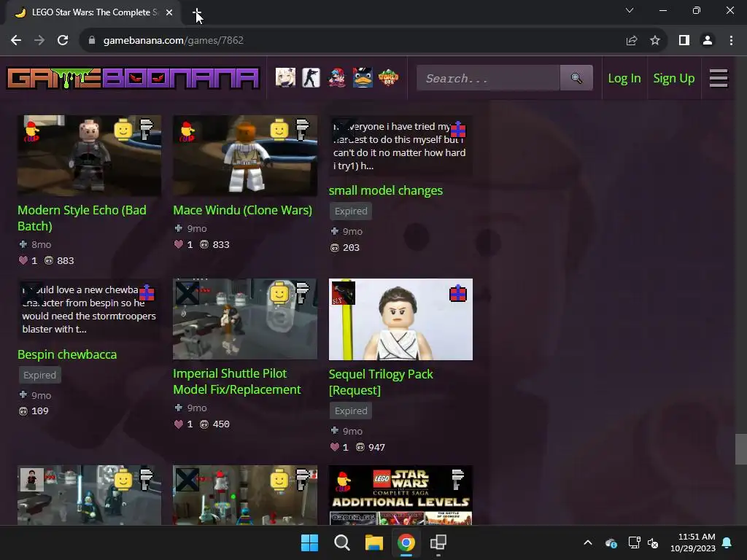Click the gift request icon on Bespin chewbacca
The height and width of the screenshot is (560, 747).
[x=147, y=292]
